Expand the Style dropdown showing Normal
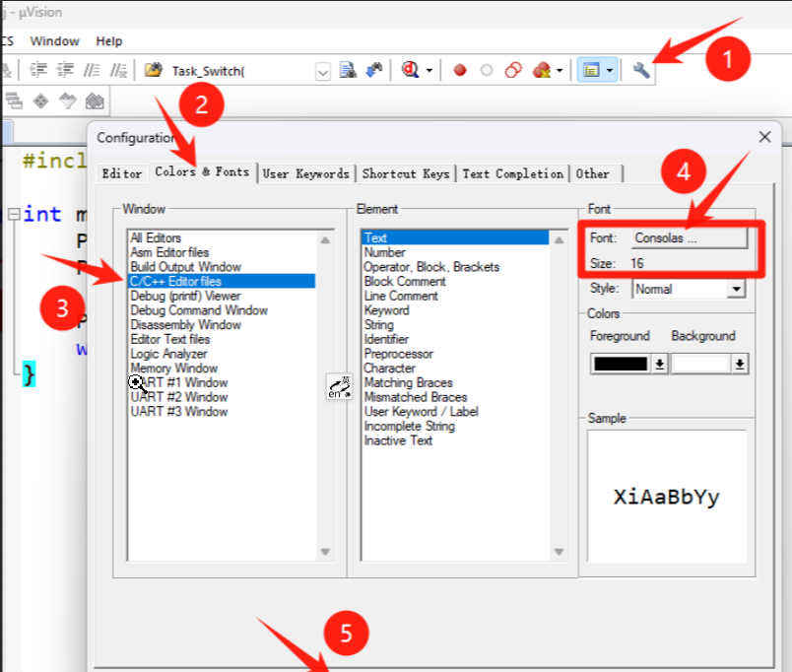792x672 pixels. (736, 290)
